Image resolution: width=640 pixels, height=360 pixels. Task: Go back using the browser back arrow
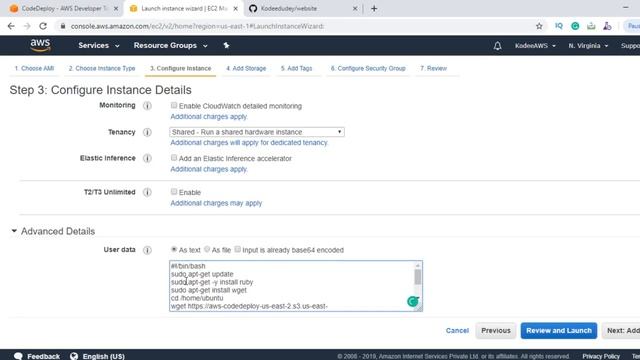[x=11, y=26]
